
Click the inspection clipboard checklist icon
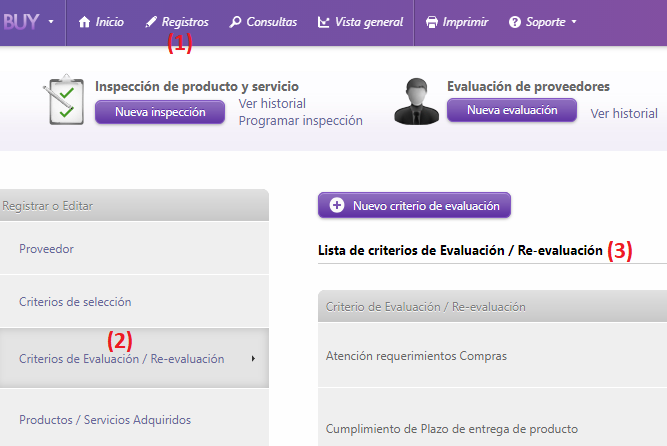click(64, 100)
